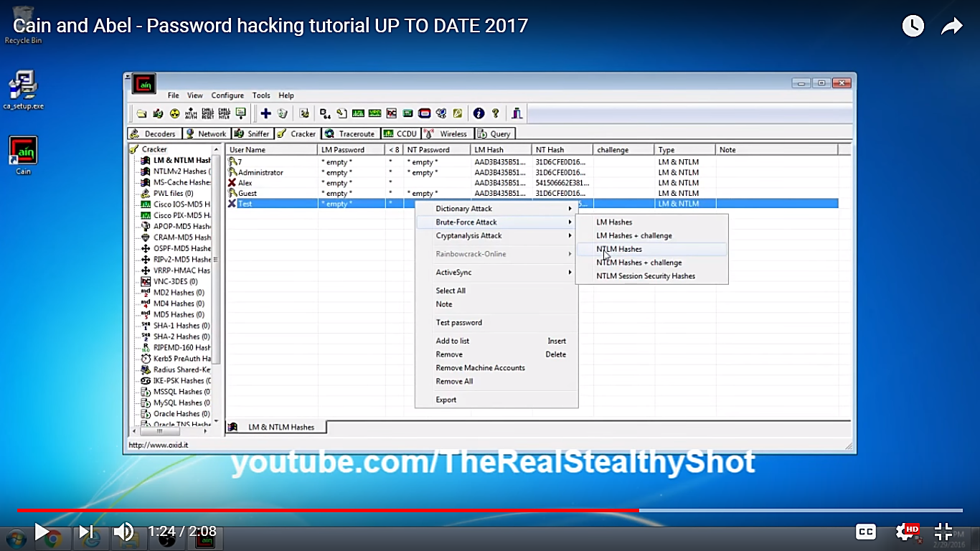Select the Administrator user row
980x551 pixels.
pyautogui.click(x=532, y=172)
